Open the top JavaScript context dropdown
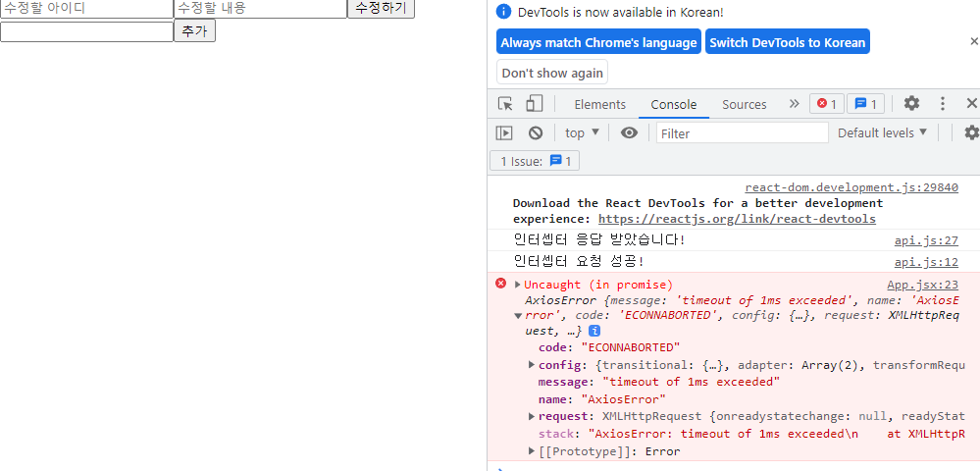The height and width of the screenshot is (471, 980). coord(583,132)
